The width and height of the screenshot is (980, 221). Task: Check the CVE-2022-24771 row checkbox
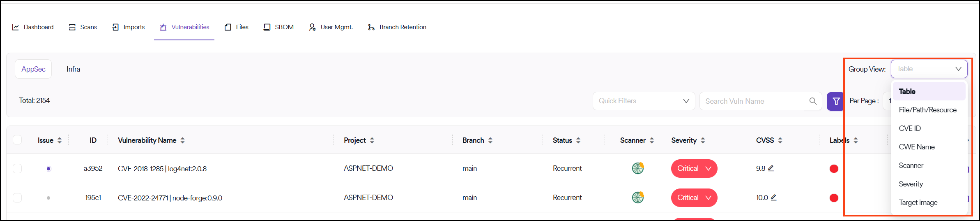click(17, 198)
